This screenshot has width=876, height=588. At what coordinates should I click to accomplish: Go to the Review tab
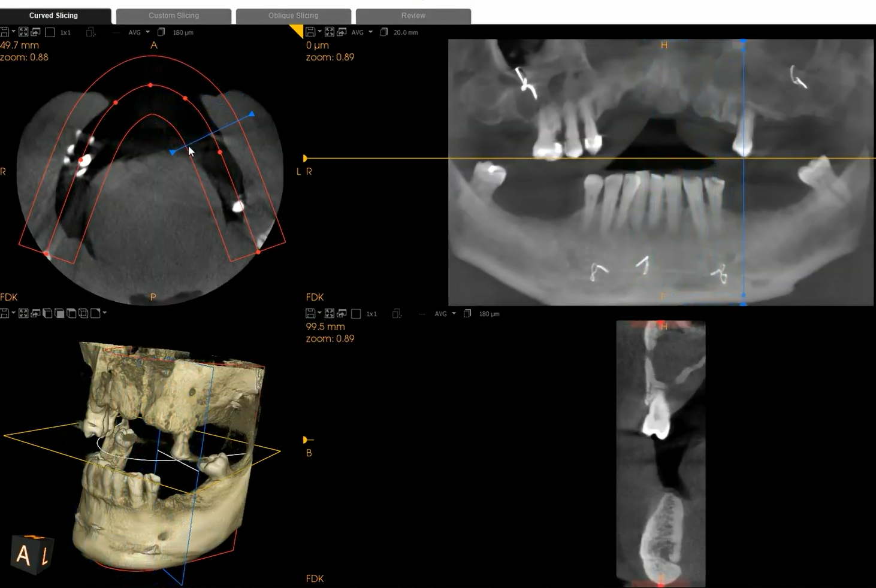[413, 16]
